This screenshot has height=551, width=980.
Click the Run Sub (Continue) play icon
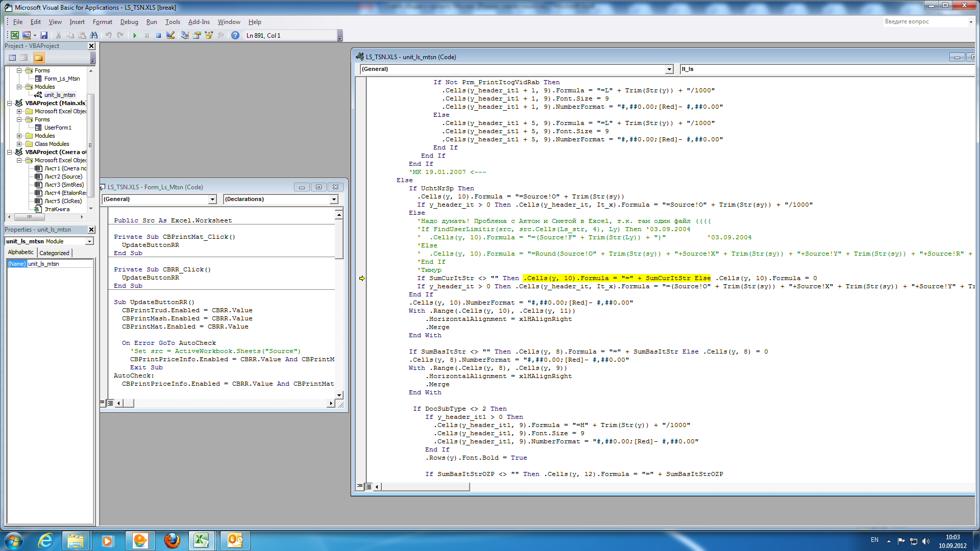[x=135, y=35]
